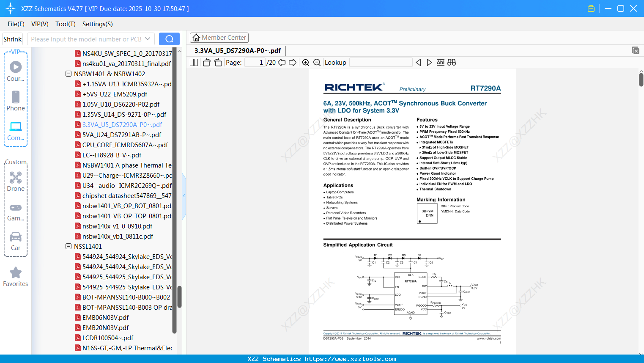
Task: Click the blue search magnifier button
Action: pos(169,39)
